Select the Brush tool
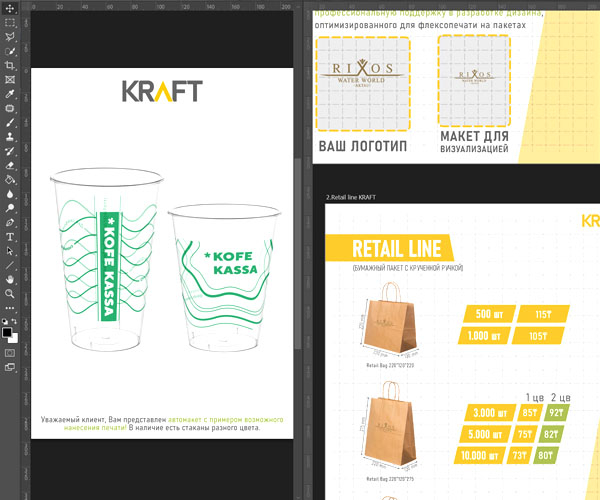Image resolution: width=600 pixels, height=500 pixels. coord(10,123)
